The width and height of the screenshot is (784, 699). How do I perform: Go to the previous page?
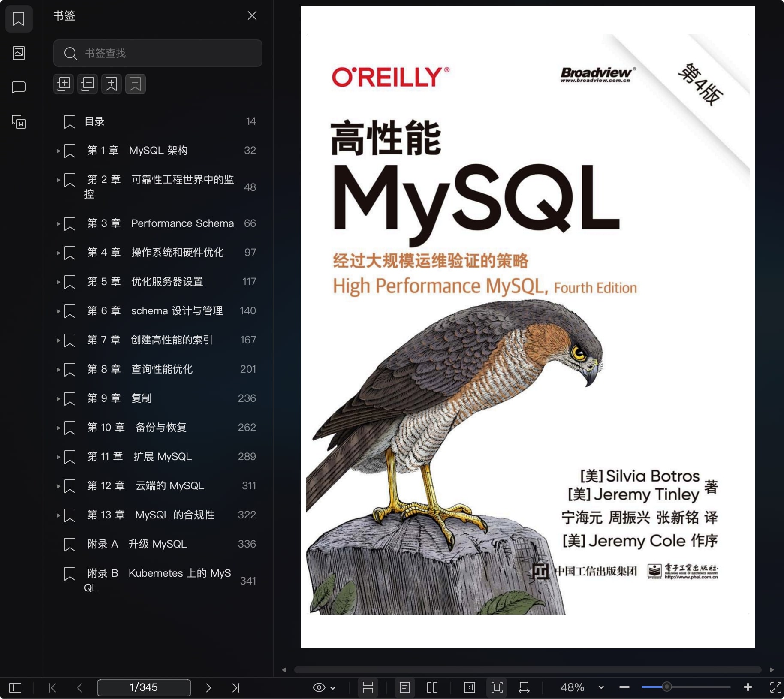click(x=80, y=688)
